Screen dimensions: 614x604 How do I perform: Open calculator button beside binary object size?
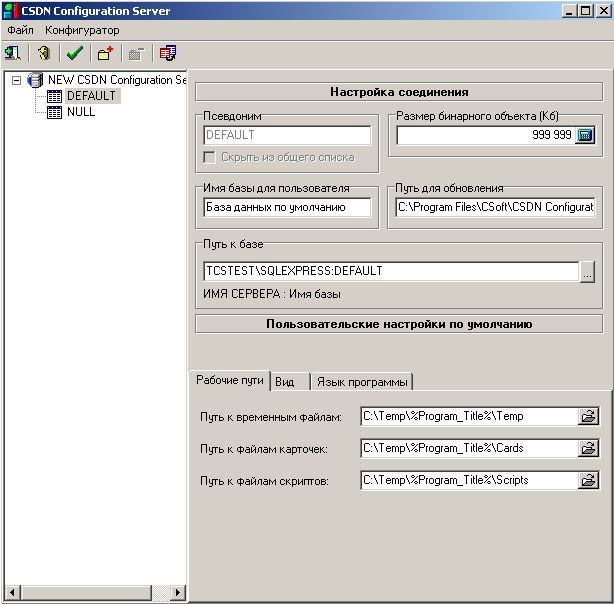pyautogui.click(x=585, y=135)
